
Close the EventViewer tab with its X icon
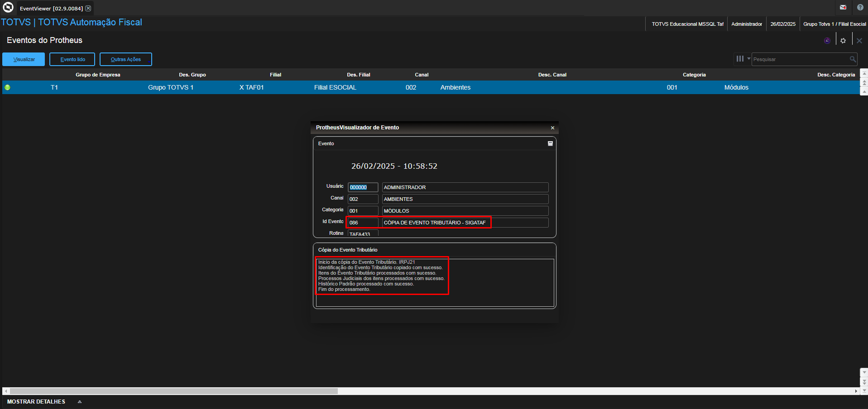(x=88, y=8)
